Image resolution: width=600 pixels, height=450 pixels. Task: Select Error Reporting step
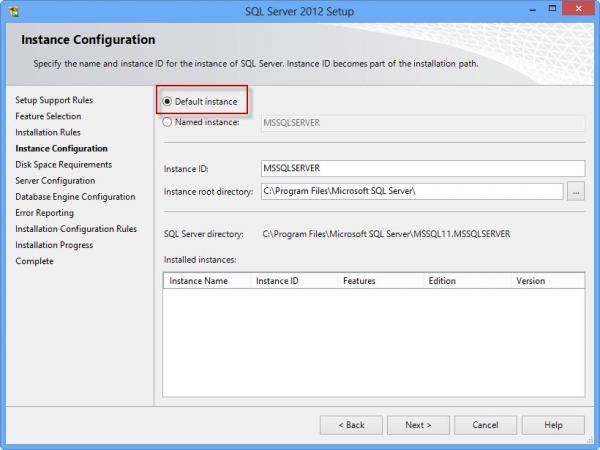(44, 213)
